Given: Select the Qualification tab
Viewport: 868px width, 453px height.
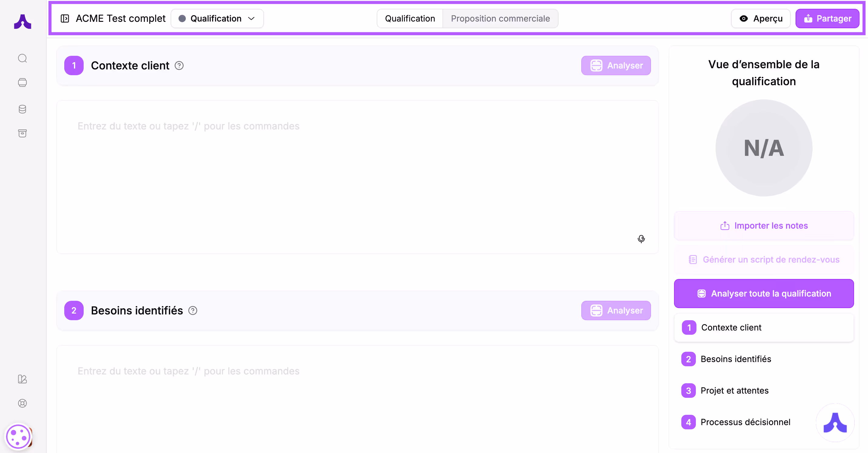Looking at the screenshot, I should [410, 18].
